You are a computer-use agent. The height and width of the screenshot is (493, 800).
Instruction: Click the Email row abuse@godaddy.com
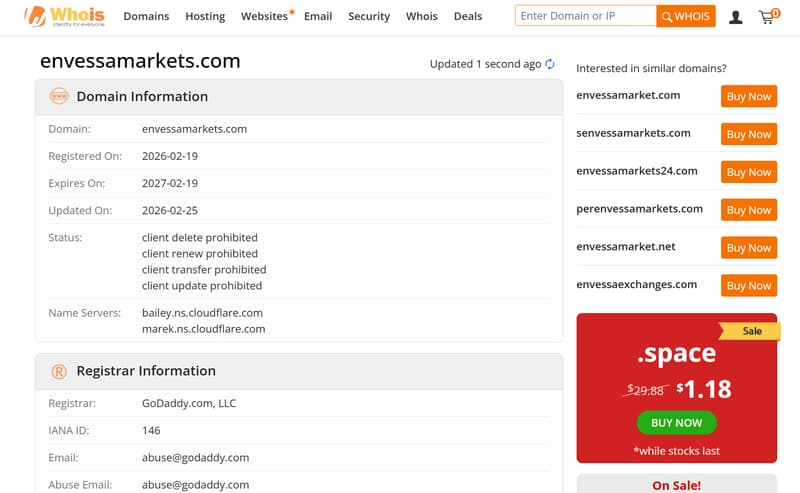pos(195,458)
